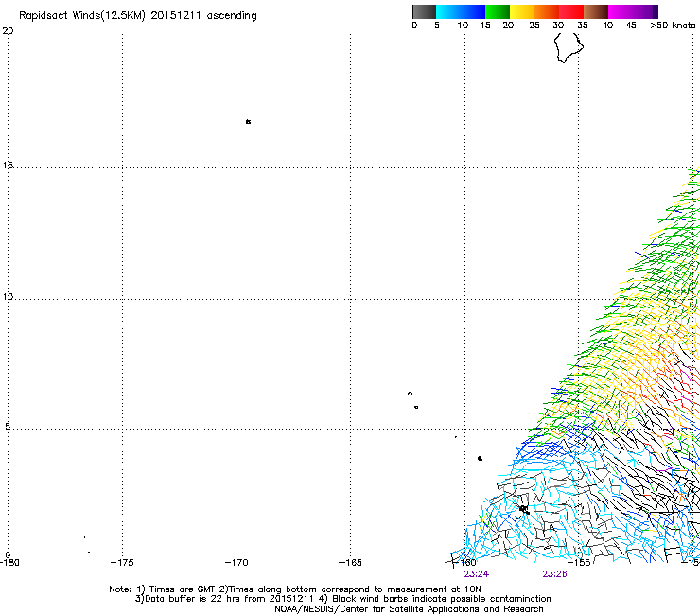Click the dark purple 45-50 knots legend segment
700x615 pixels.
pos(645,11)
